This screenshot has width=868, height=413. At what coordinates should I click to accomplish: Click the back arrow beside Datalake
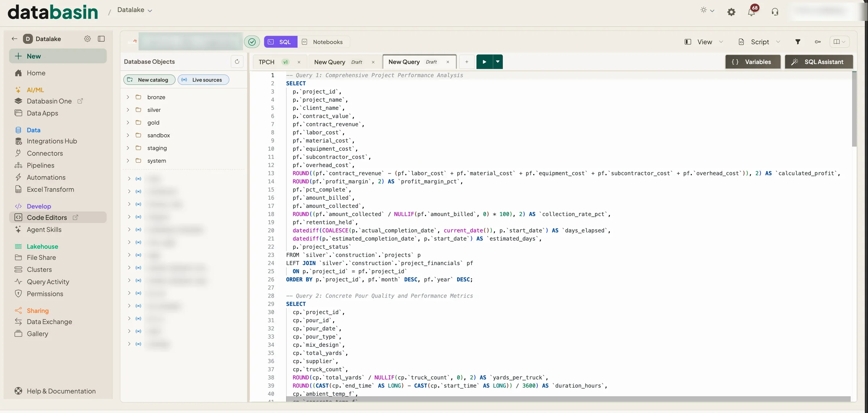pyautogui.click(x=14, y=39)
